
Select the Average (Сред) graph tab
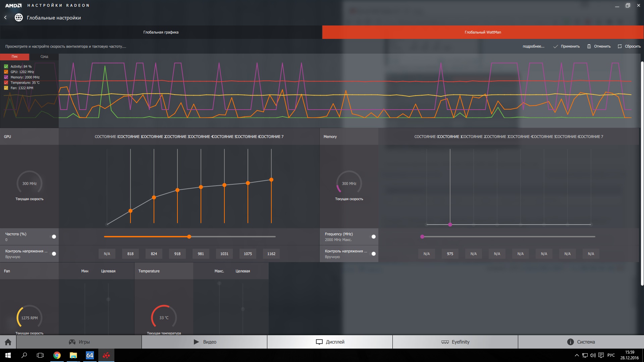[44, 57]
